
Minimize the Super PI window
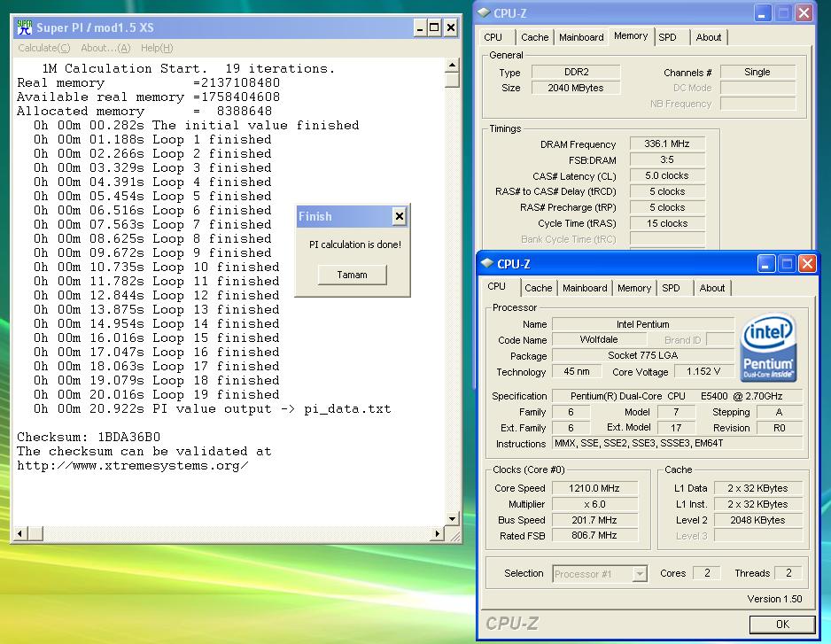tap(420, 27)
